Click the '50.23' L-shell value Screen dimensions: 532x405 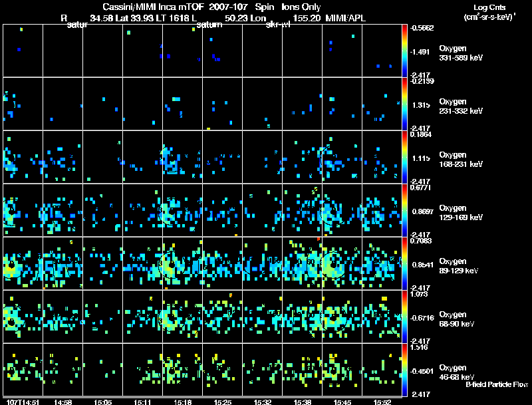(235, 19)
